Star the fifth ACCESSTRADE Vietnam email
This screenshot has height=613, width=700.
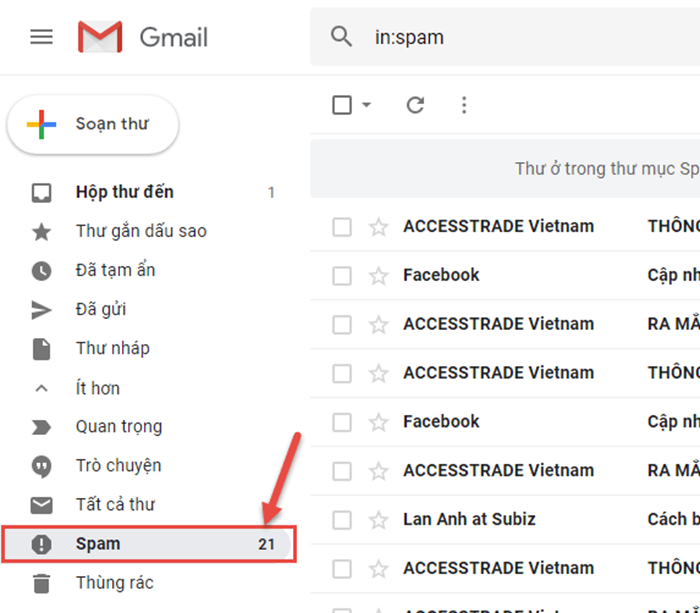379,568
